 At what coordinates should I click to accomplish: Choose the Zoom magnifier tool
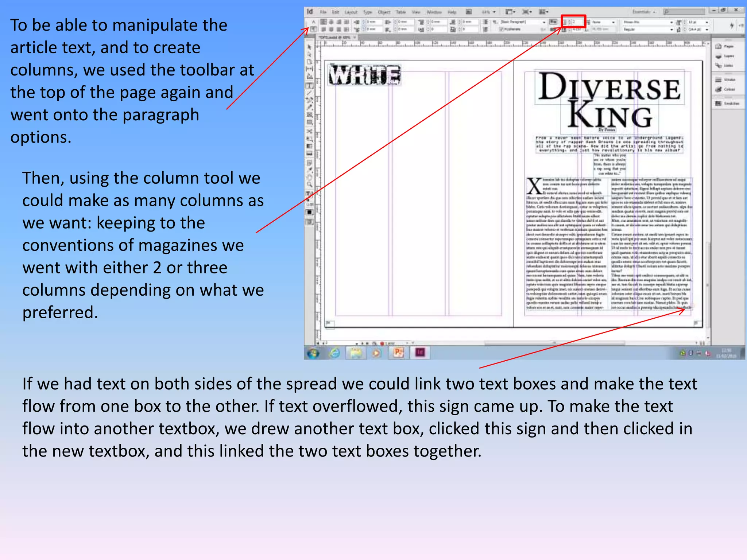point(309,185)
